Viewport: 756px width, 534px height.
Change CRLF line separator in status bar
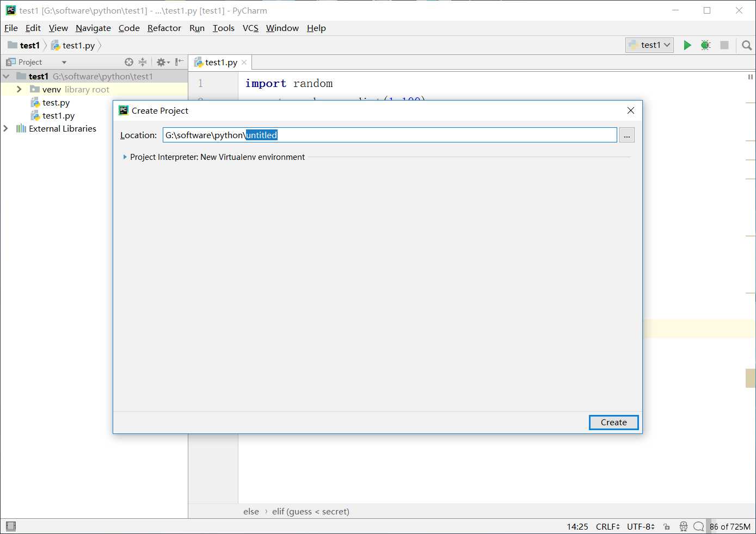[608, 526]
